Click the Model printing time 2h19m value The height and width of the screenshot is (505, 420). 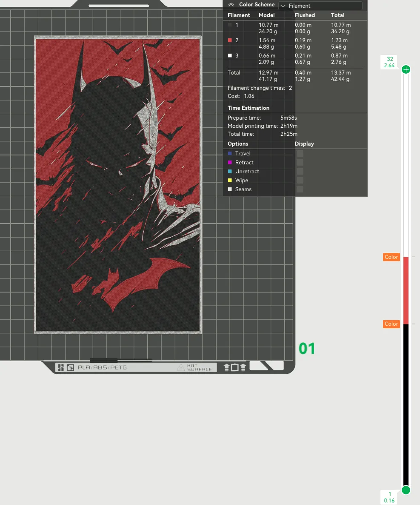[x=289, y=126]
